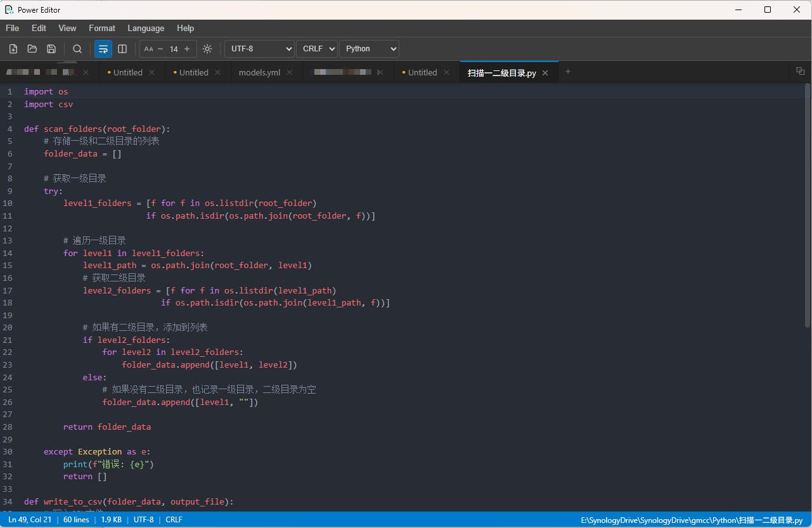
Task: Click the comment '# 获取一级目录'
Action: [x=75, y=178]
